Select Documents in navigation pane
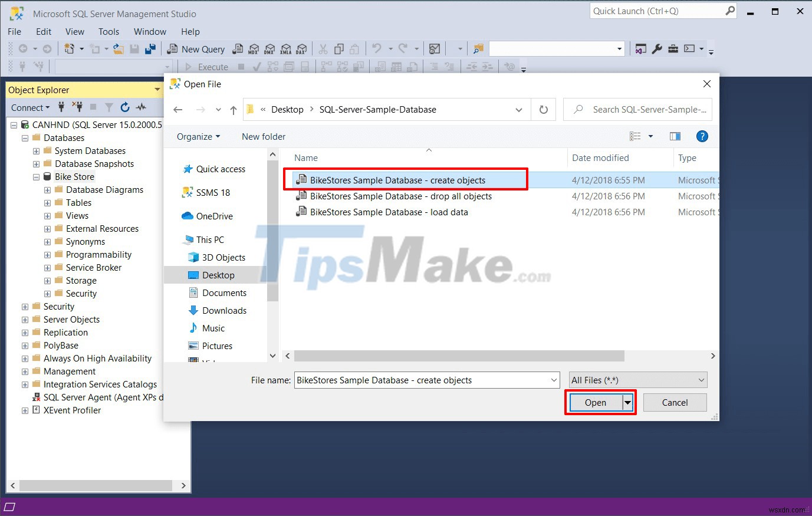Image resolution: width=812 pixels, height=516 pixels. (217, 293)
